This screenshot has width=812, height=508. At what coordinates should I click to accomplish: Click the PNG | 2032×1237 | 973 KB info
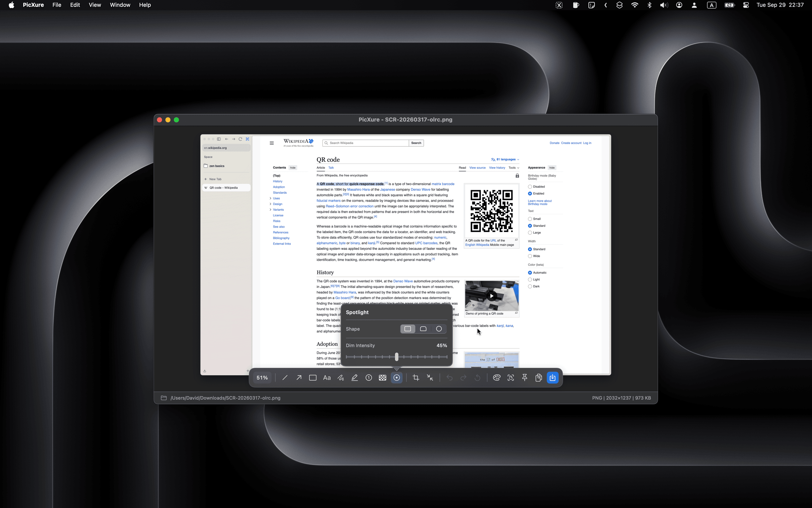(x=621, y=398)
